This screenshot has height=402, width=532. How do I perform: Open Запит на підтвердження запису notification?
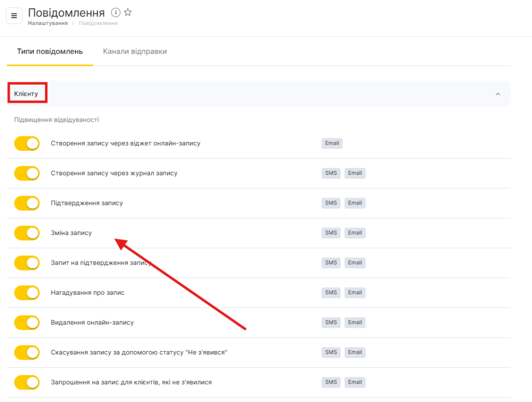click(101, 263)
